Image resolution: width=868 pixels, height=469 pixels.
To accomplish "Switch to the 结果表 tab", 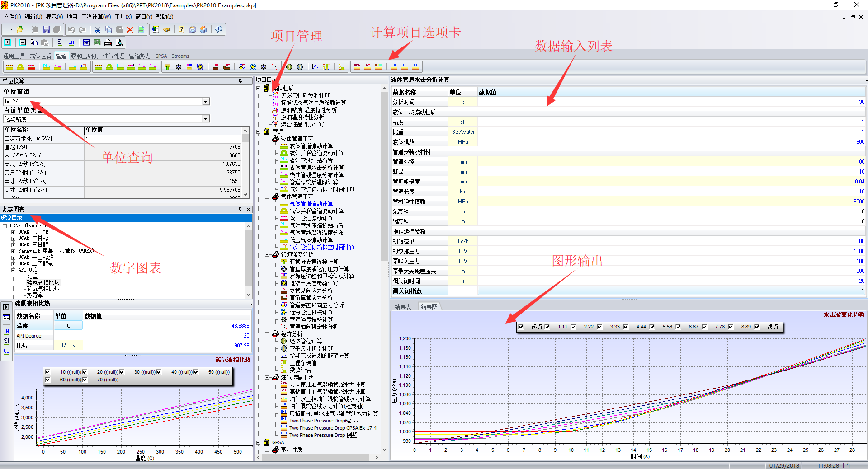I will point(403,307).
